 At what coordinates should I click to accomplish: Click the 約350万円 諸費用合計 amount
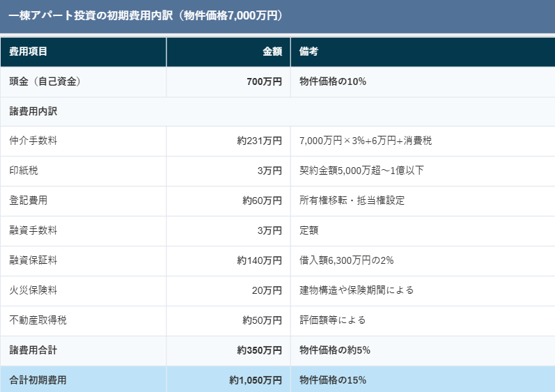(x=259, y=350)
